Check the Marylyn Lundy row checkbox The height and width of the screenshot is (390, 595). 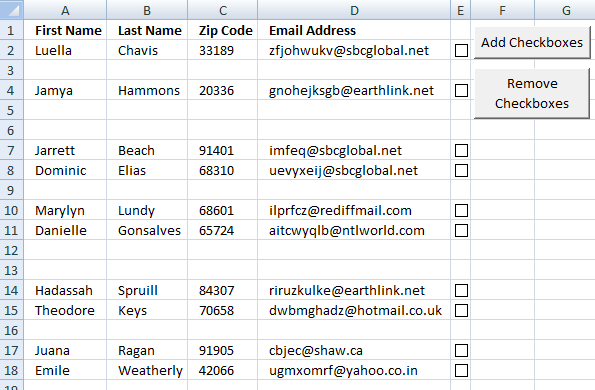461,211
